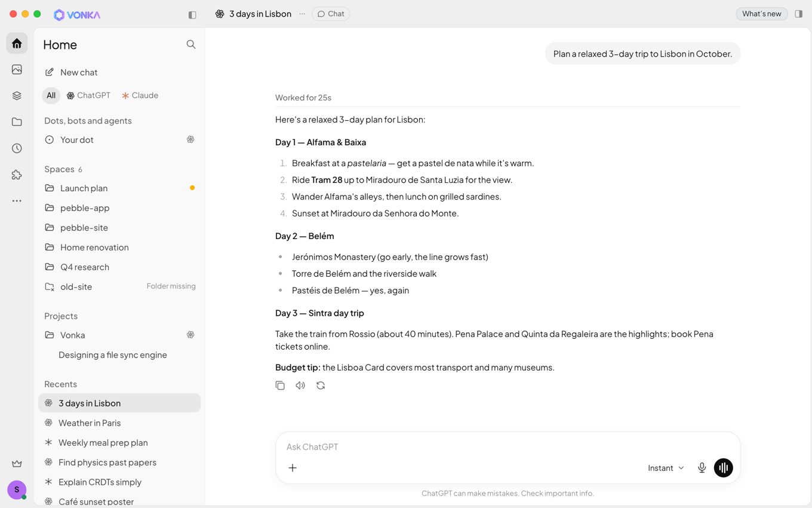This screenshot has width=812, height=508.
Task: Open the Vonka project
Action: click(x=119, y=335)
